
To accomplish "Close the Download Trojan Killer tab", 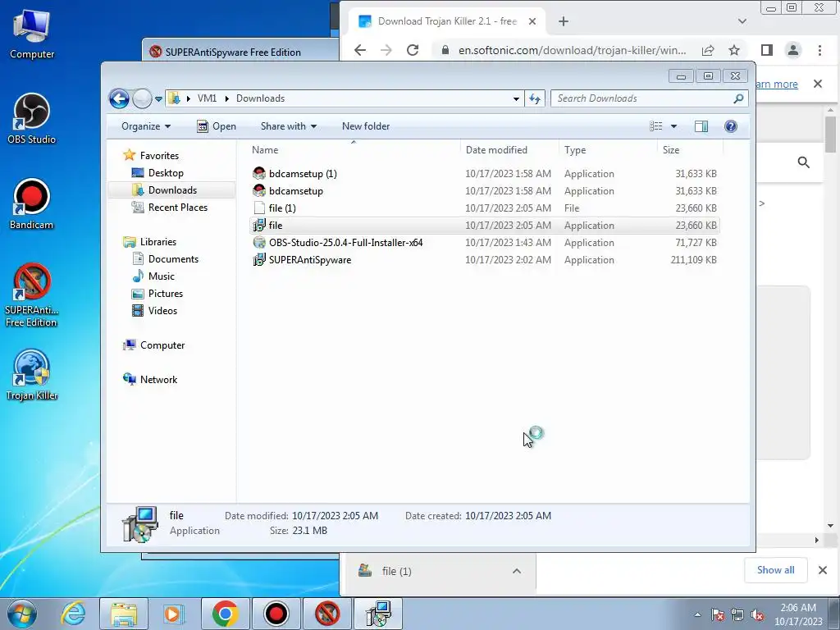I will click(x=532, y=21).
